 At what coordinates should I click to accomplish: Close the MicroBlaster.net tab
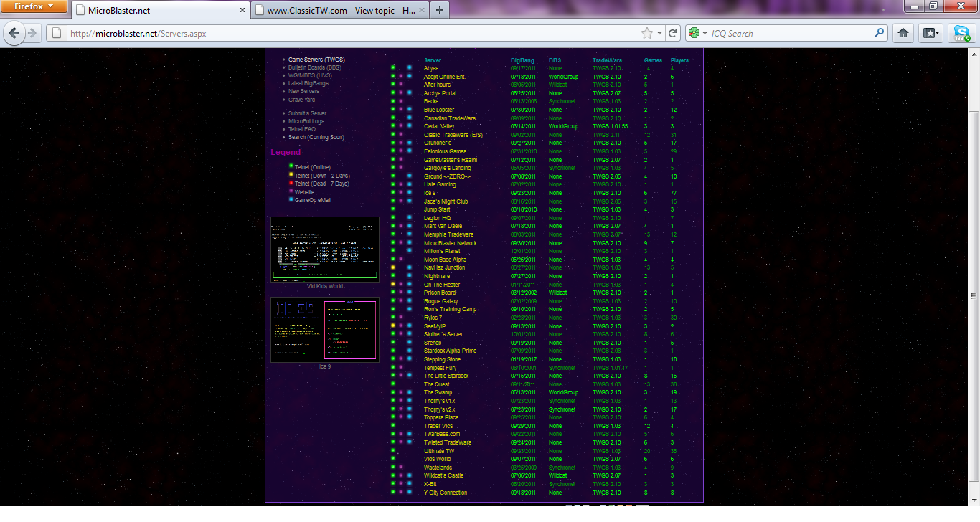[x=241, y=11]
